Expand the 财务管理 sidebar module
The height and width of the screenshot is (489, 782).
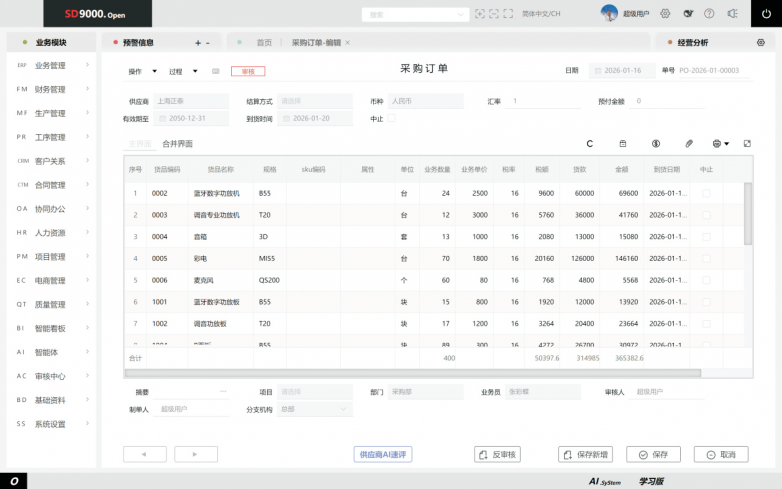(52, 89)
